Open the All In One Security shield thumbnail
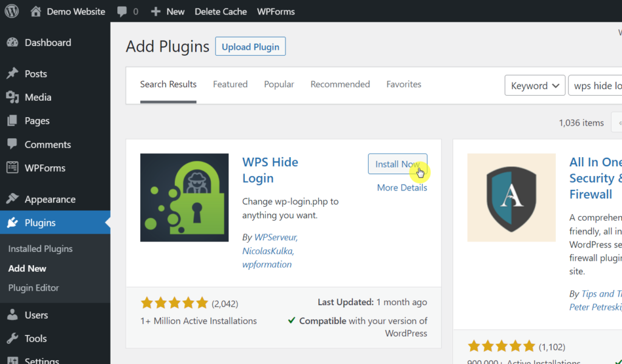 pyautogui.click(x=511, y=198)
